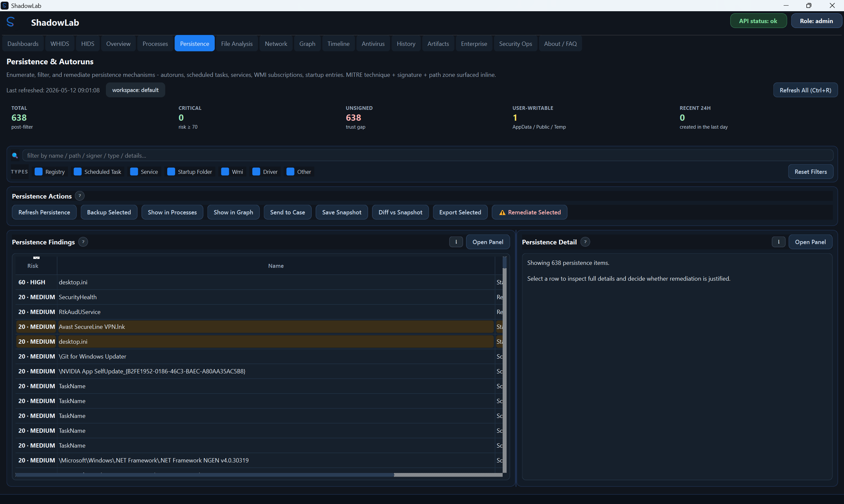The width and height of the screenshot is (844, 504).
Task: Toggle the Scheduled Task type checkbox
Action: 78,172
